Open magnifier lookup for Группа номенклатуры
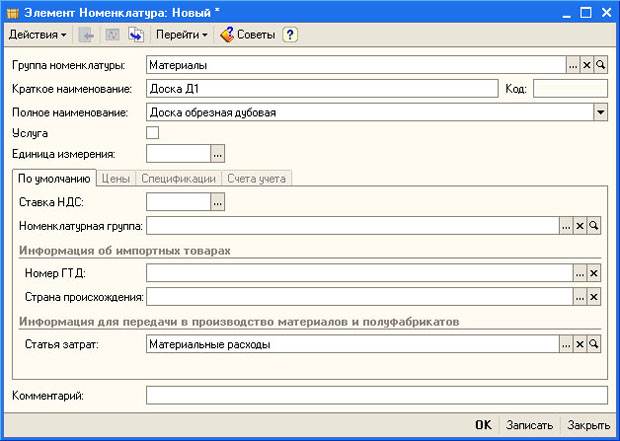Image resolution: width=620 pixels, height=441 pixels. (x=601, y=65)
